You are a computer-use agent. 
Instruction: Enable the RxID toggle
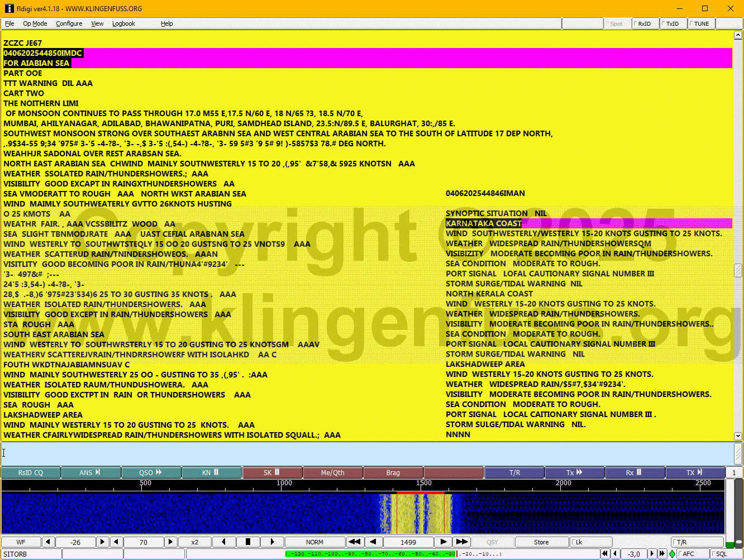pyautogui.click(x=645, y=24)
